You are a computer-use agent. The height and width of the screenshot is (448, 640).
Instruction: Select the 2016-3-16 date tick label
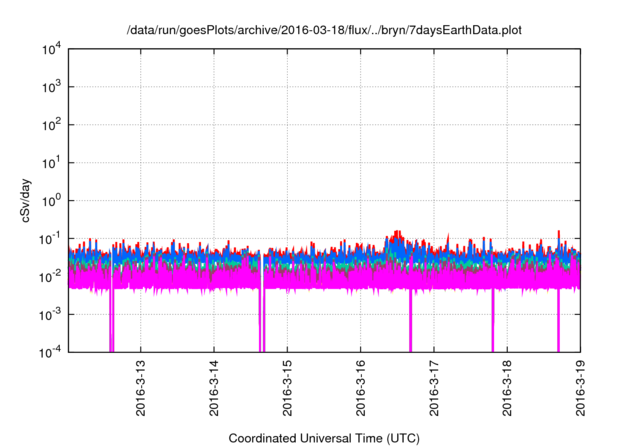(x=361, y=390)
